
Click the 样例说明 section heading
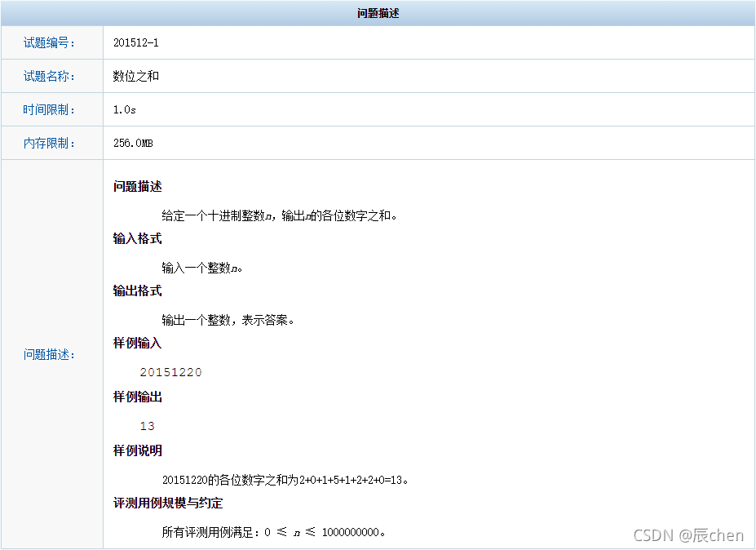136,450
